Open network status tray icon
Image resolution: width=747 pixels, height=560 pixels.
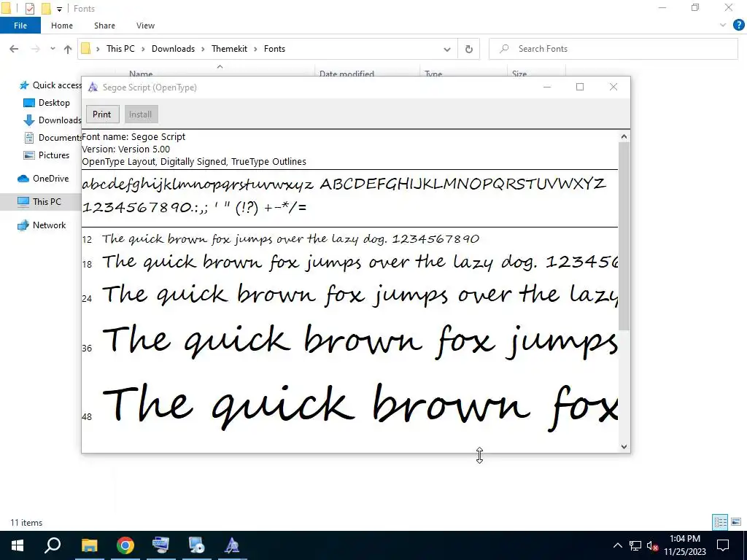tap(635, 545)
